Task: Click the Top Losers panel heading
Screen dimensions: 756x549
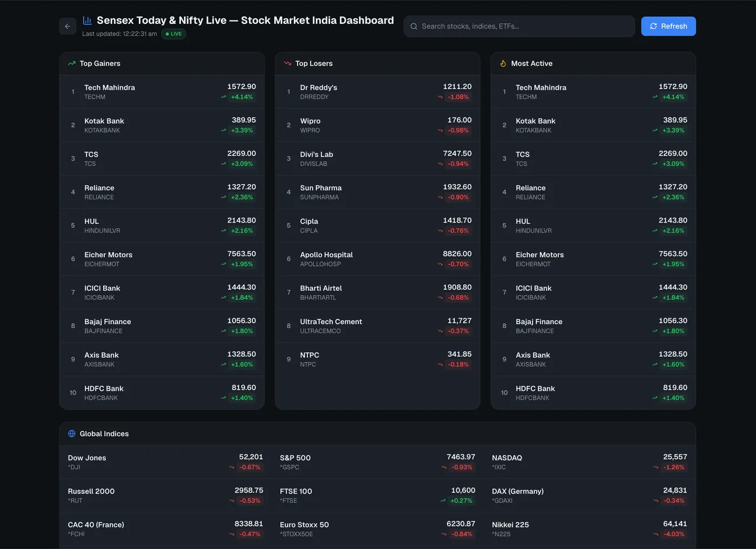Action: [x=314, y=64]
